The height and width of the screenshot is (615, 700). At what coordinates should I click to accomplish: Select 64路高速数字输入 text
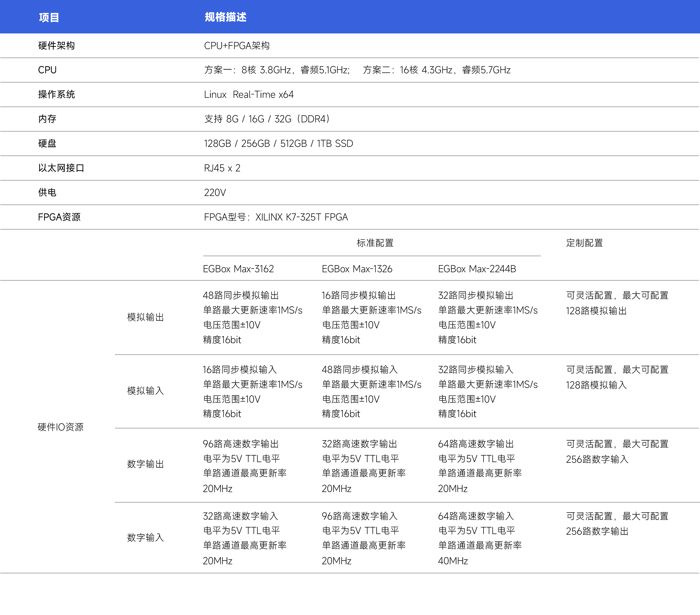(x=476, y=516)
